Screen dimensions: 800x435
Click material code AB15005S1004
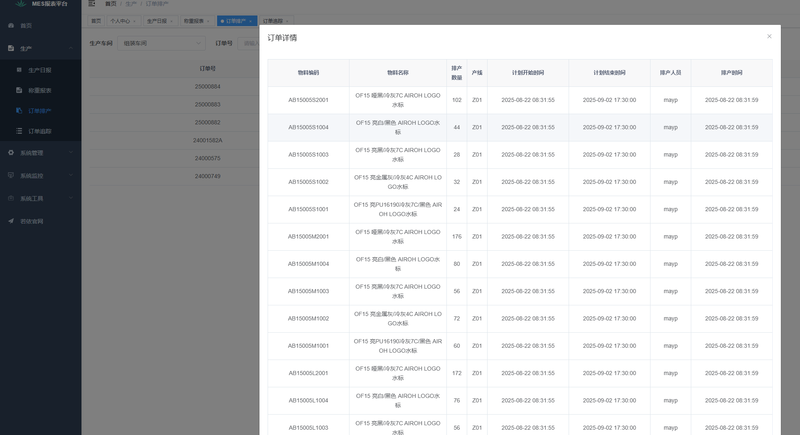pos(308,127)
